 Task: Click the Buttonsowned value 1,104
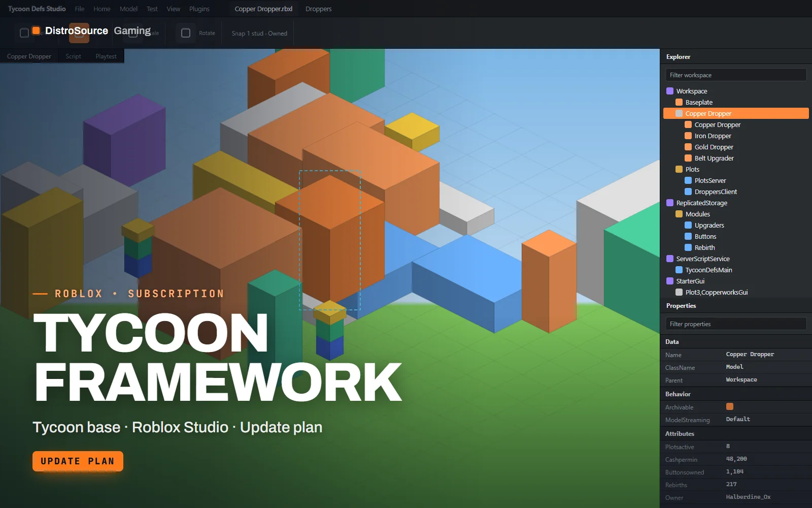pyautogui.click(x=735, y=471)
